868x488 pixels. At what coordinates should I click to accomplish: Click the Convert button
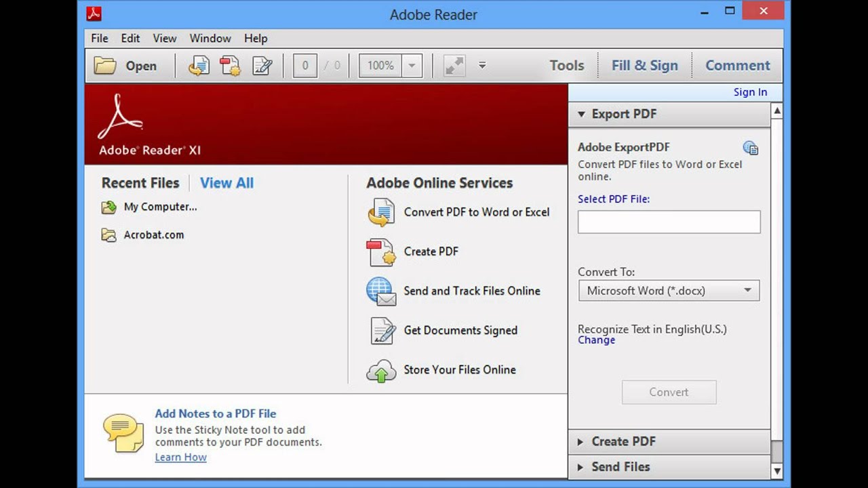pos(669,392)
